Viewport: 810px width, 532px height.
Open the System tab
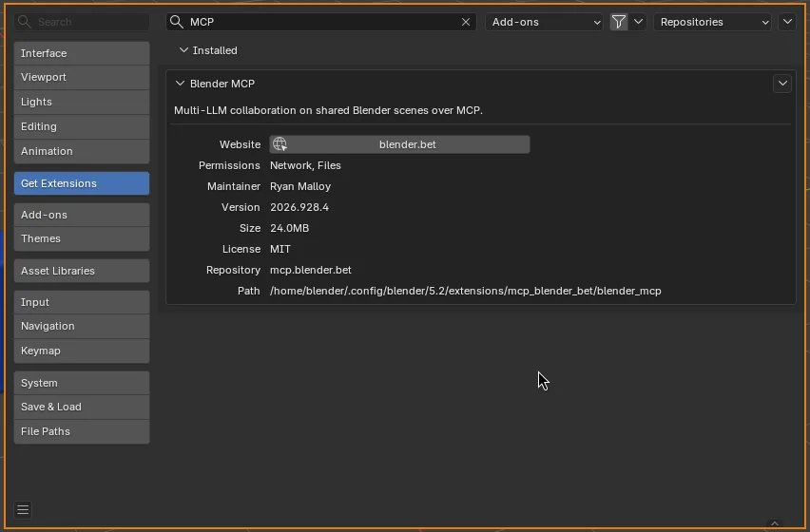[82, 383]
